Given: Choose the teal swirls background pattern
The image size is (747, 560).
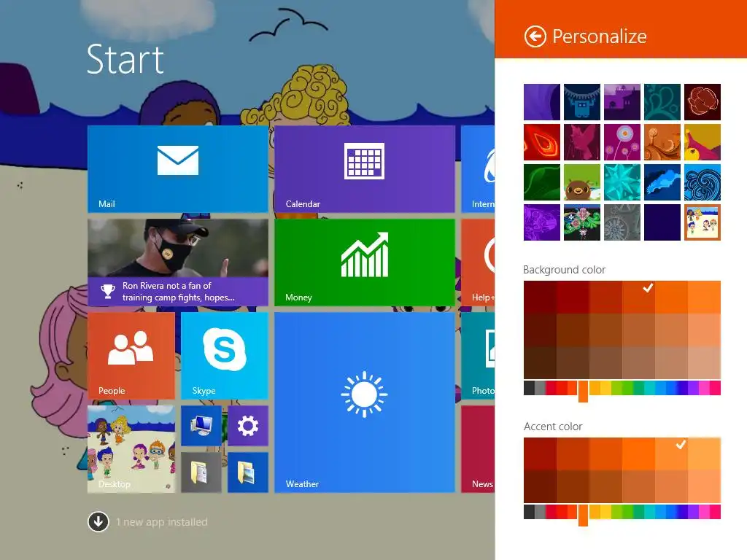Looking at the screenshot, I should click(x=662, y=102).
